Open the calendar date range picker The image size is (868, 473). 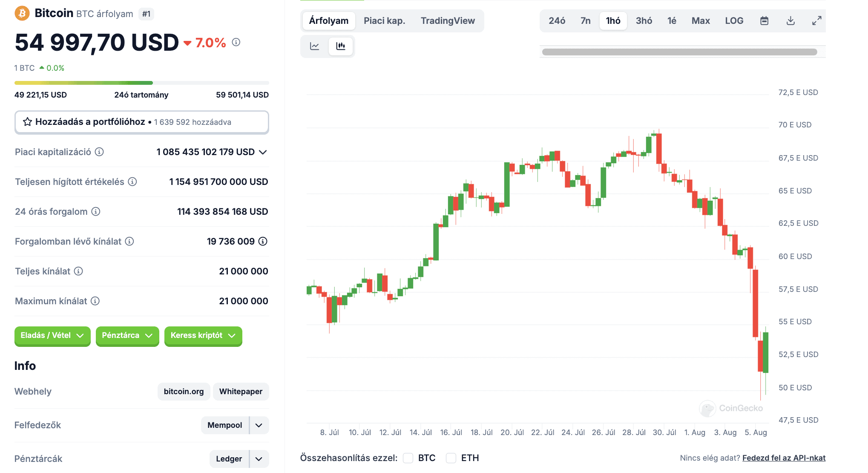coord(765,20)
